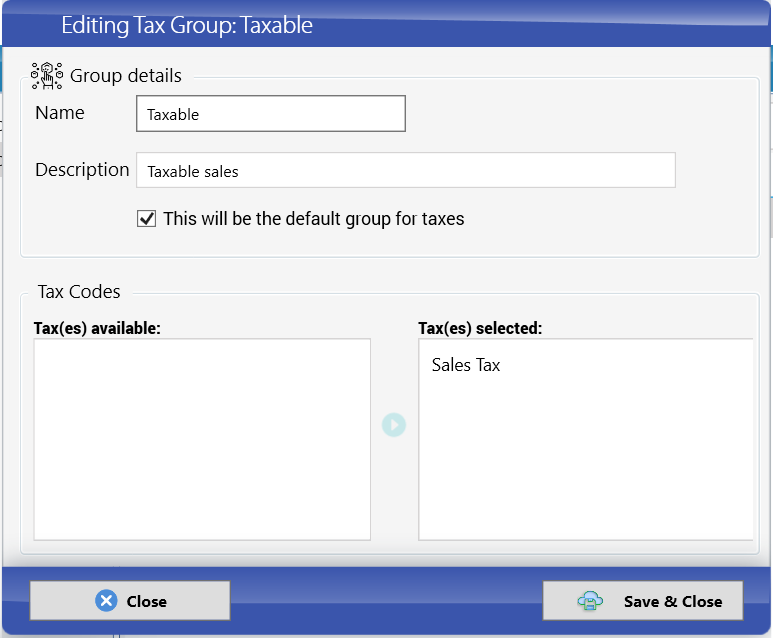Viewport: 773px width, 638px height.
Task: Click the Group details section title
Action: [126, 75]
